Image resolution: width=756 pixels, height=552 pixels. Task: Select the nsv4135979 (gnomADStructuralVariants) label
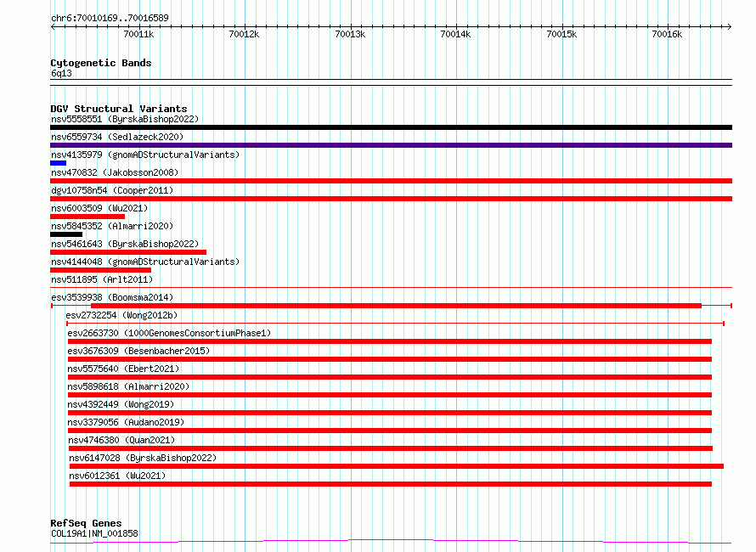click(145, 155)
